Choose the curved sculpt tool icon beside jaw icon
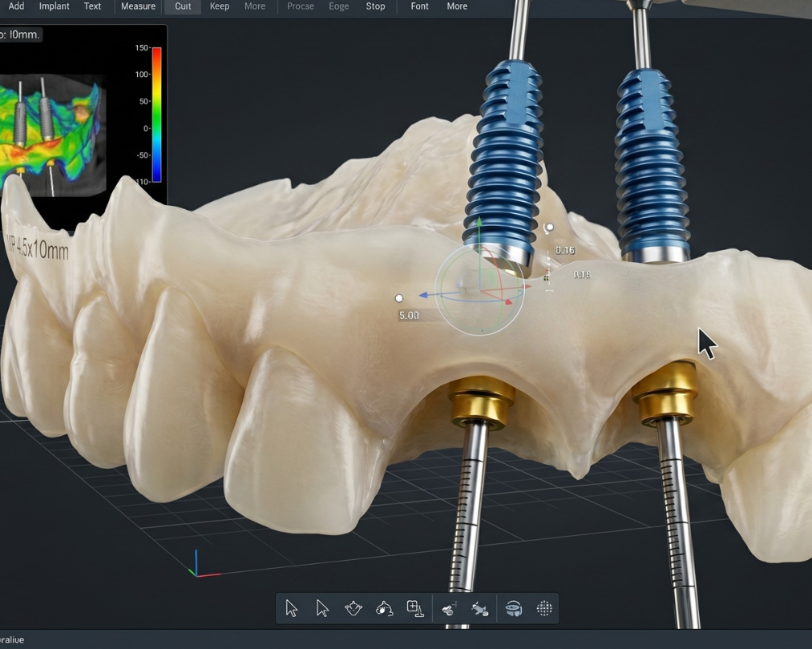Image resolution: width=812 pixels, height=649 pixels. (384, 609)
